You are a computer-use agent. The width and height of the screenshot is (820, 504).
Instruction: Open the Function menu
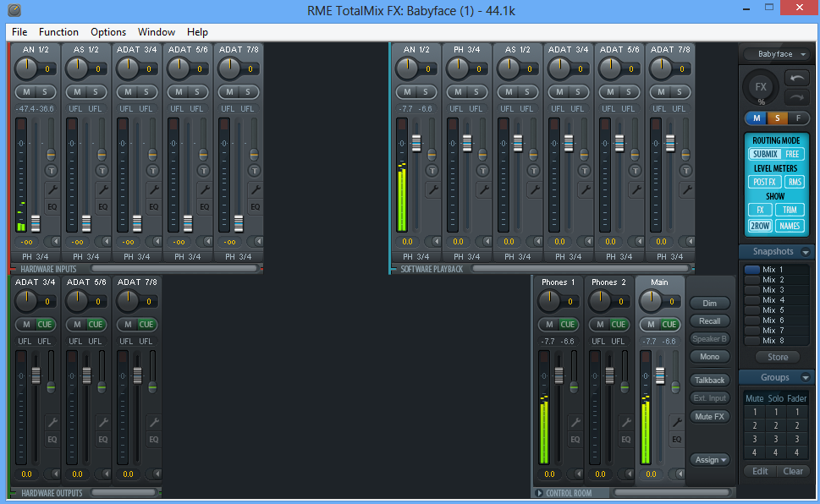tap(58, 32)
